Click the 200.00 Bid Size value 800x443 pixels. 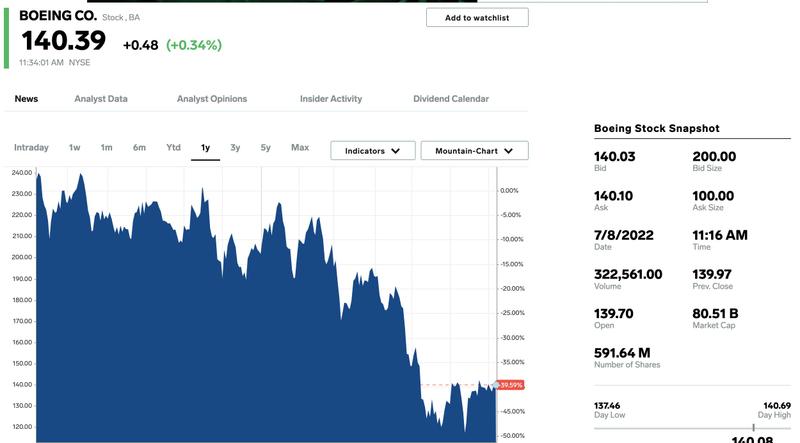tap(714, 157)
